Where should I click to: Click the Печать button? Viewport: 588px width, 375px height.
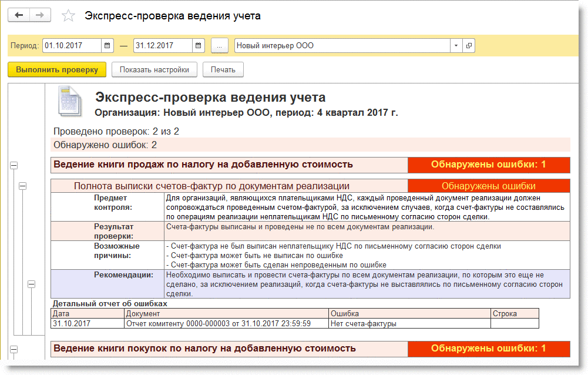click(223, 69)
